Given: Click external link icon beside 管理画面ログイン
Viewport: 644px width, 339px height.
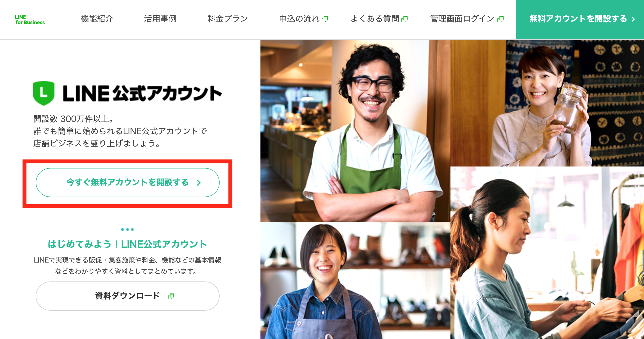Looking at the screenshot, I should click(x=500, y=19).
